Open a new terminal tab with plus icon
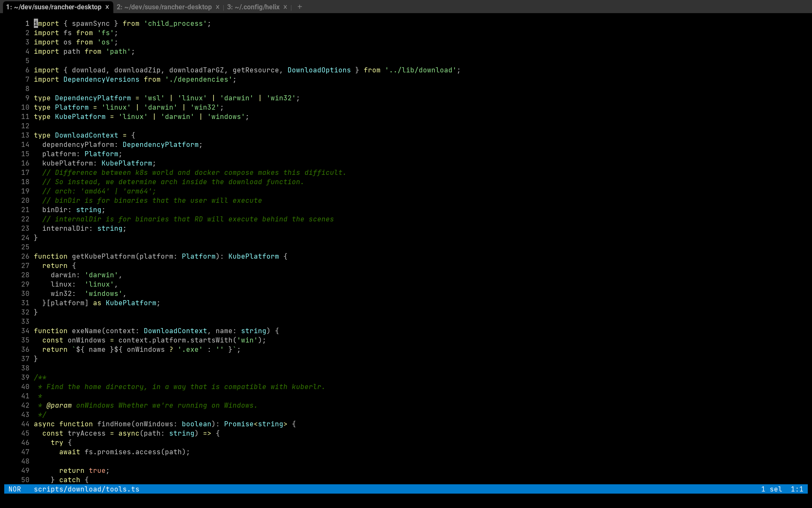 [299, 7]
